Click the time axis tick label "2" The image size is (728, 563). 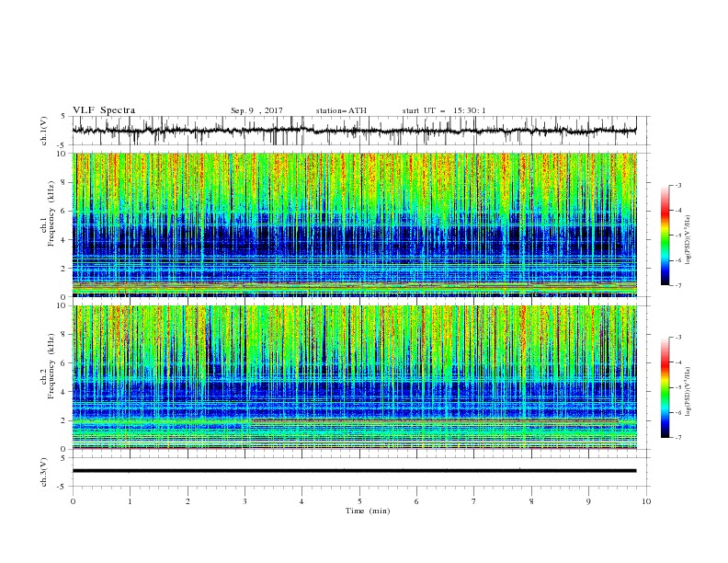click(x=188, y=501)
